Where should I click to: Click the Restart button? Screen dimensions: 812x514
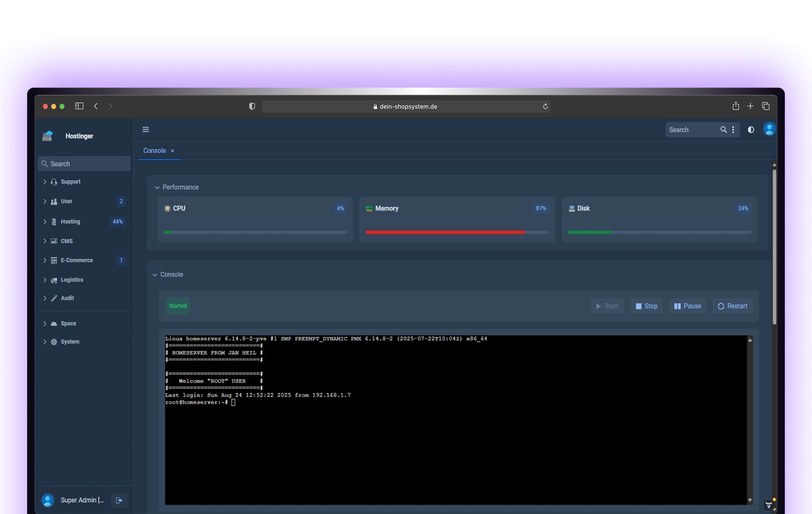click(x=732, y=306)
